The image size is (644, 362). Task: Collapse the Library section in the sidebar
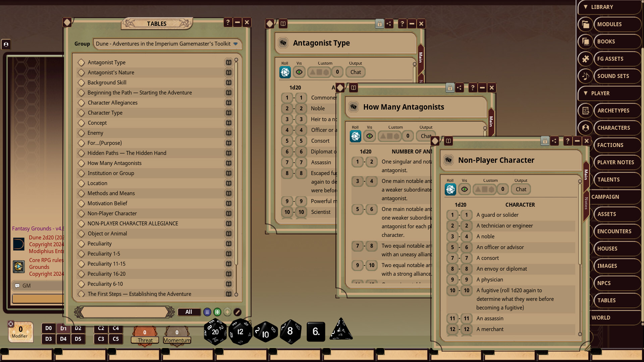pyautogui.click(x=586, y=7)
